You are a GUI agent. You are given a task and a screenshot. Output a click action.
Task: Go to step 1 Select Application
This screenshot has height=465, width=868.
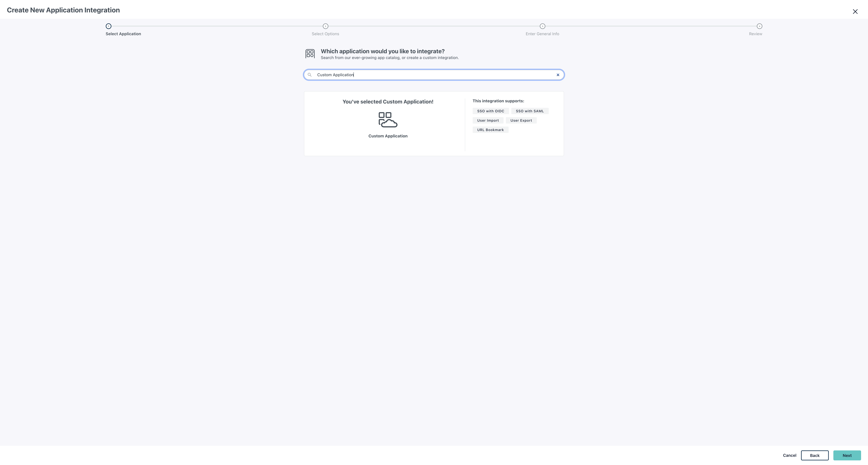[108, 26]
